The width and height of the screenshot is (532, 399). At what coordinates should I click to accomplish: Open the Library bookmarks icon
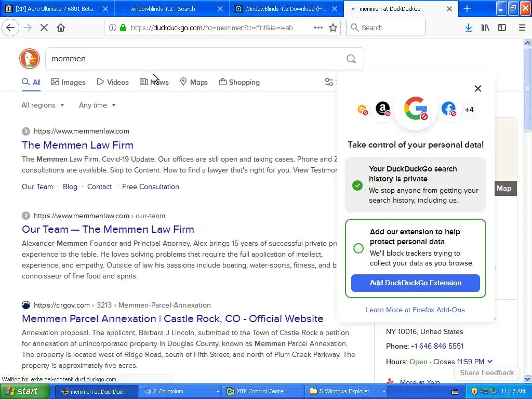pyautogui.click(x=485, y=28)
